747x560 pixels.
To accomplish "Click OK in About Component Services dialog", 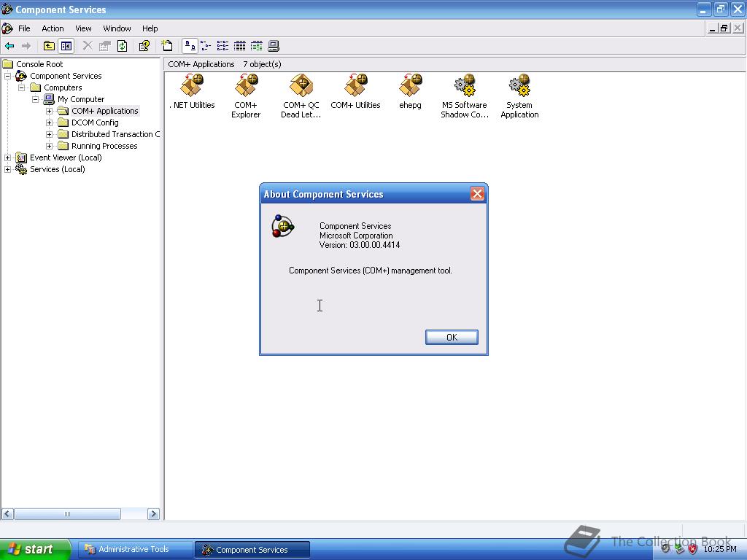I will [452, 337].
